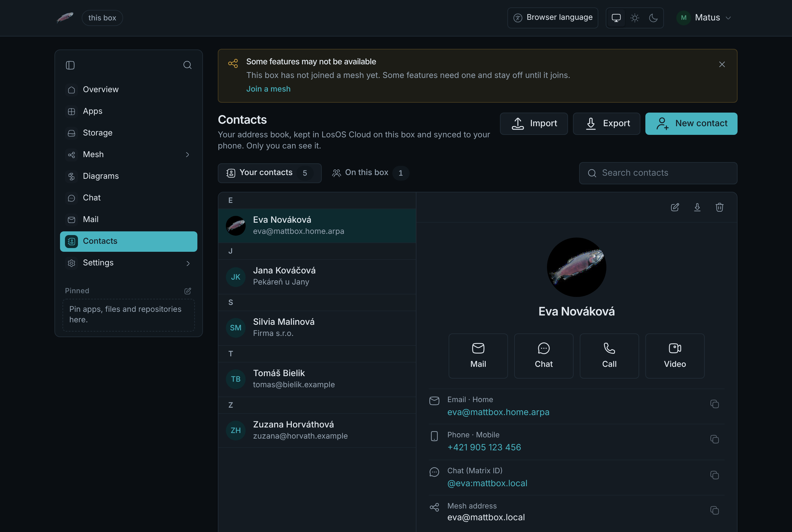Click the salmon logo in header

(64, 18)
